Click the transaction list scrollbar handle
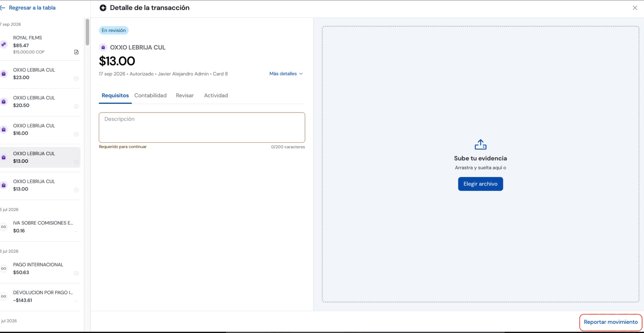Image resolution: width=644 pixels, height=333 pixels. [x=87, y=32]
